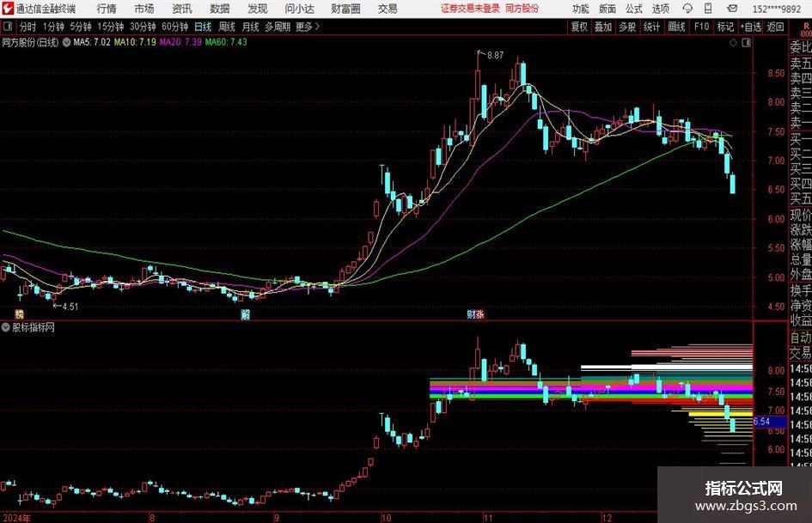Viewport: 812px width, 523px height.
Task: Click the MA5: 7.02 label
Action: point(92,42)
